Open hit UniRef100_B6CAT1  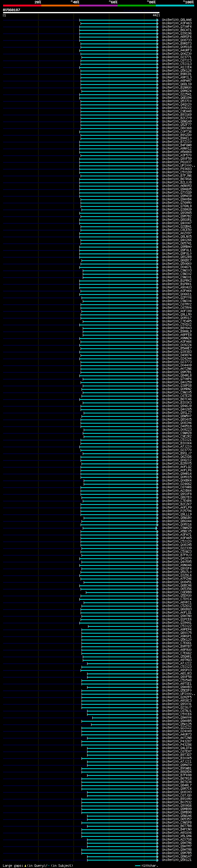(x=176, y=30)
